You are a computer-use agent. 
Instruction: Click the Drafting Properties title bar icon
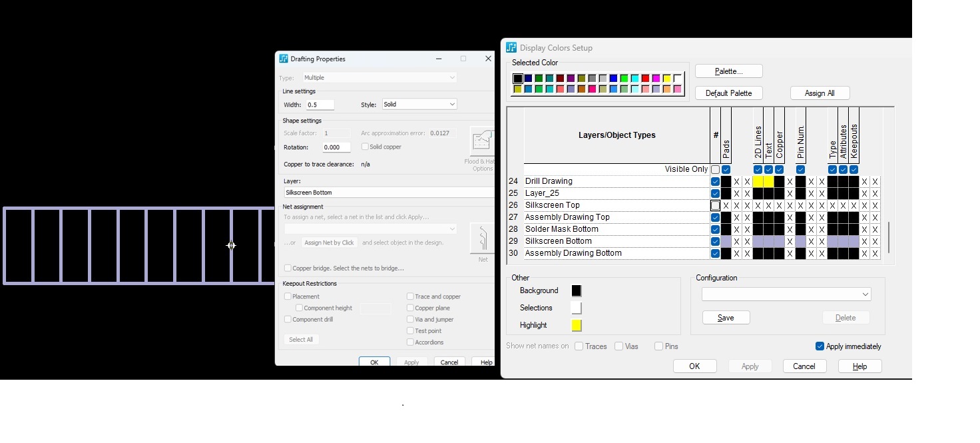pyautogui.click(x=284, y=59)
